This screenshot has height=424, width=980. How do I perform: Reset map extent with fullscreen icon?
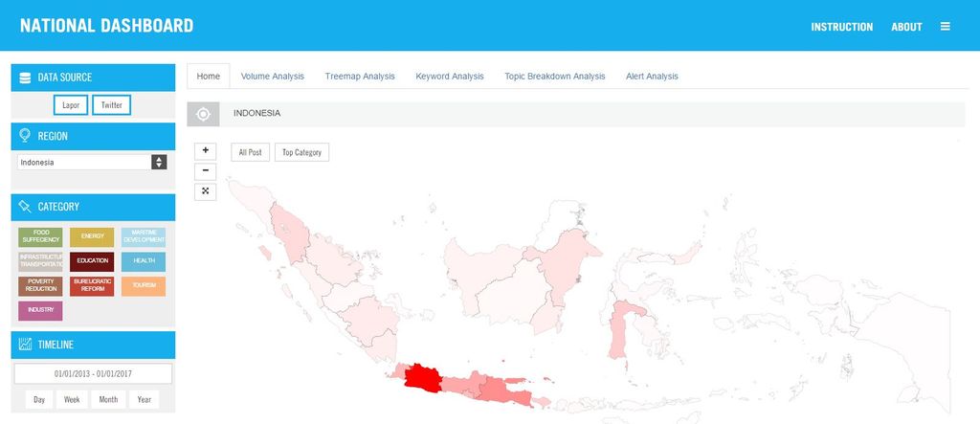pyautogui.click(x=205, y=191)
